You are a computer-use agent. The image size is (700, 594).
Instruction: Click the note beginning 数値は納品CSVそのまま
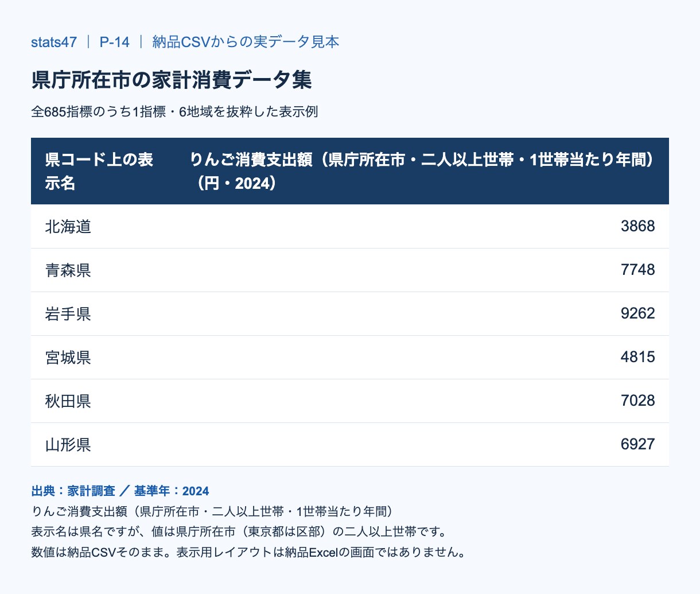click(x=248, y=553)
